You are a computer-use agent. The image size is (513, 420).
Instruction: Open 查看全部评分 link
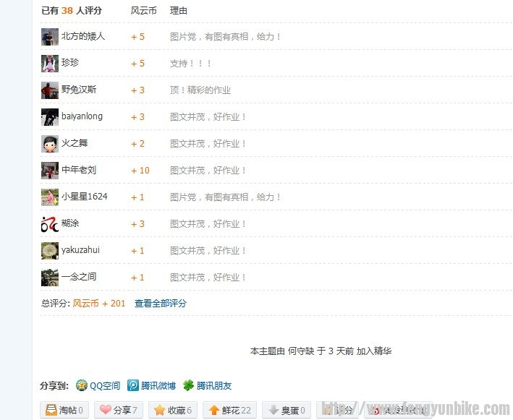click(161, 304)
